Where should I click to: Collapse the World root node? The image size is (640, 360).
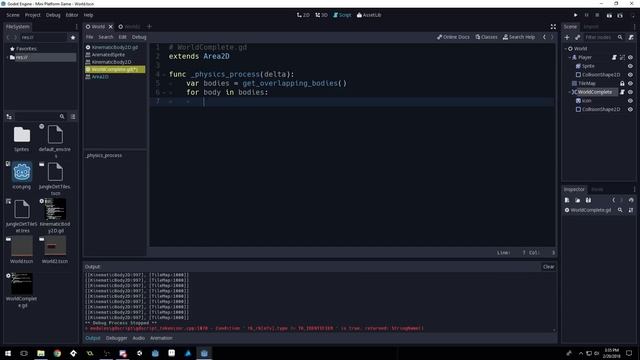(x=566, y=49)
